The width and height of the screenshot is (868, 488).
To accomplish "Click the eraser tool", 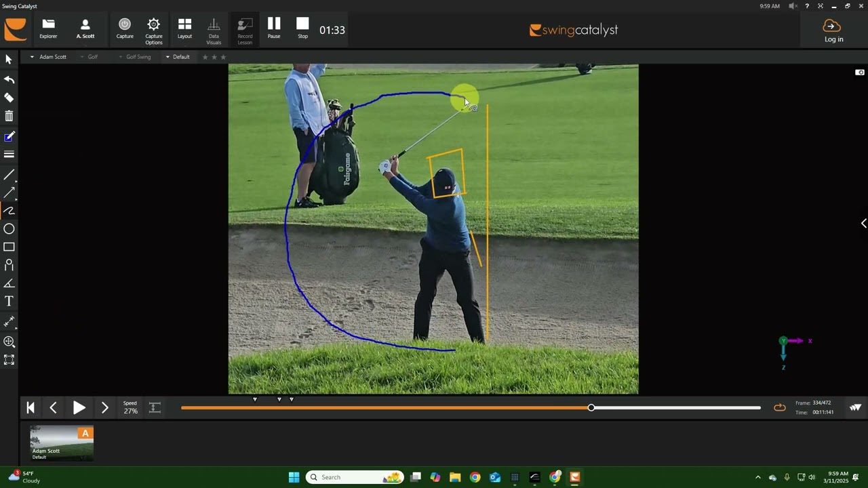I will [x=9, y=96].
